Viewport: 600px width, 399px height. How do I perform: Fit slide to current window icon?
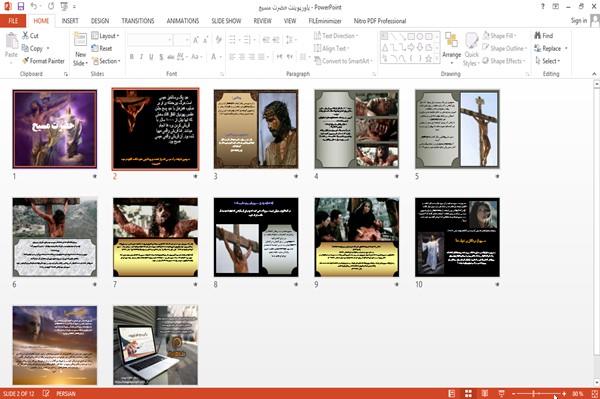(x=595, y=394)
